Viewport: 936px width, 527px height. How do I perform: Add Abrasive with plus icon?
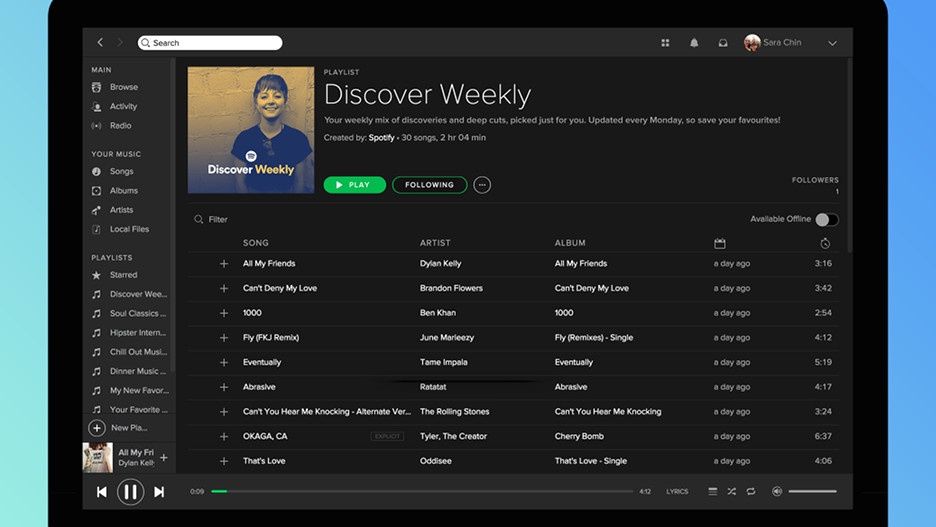pyautogui.click(x=224, y=387)
